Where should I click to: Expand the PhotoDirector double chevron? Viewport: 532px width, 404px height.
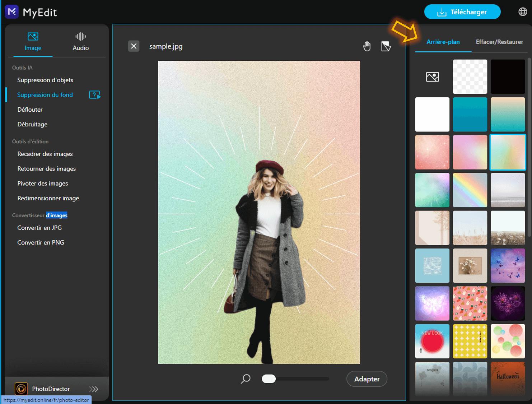94,389
